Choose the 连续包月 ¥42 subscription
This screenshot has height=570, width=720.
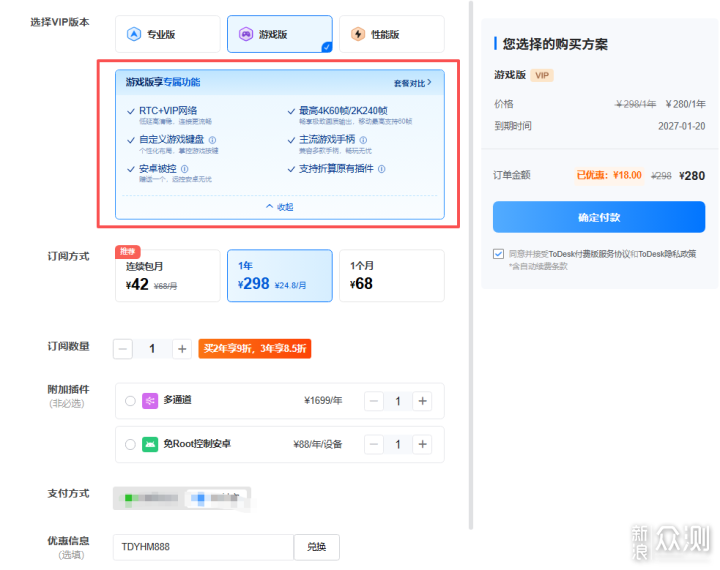(168, 276)
